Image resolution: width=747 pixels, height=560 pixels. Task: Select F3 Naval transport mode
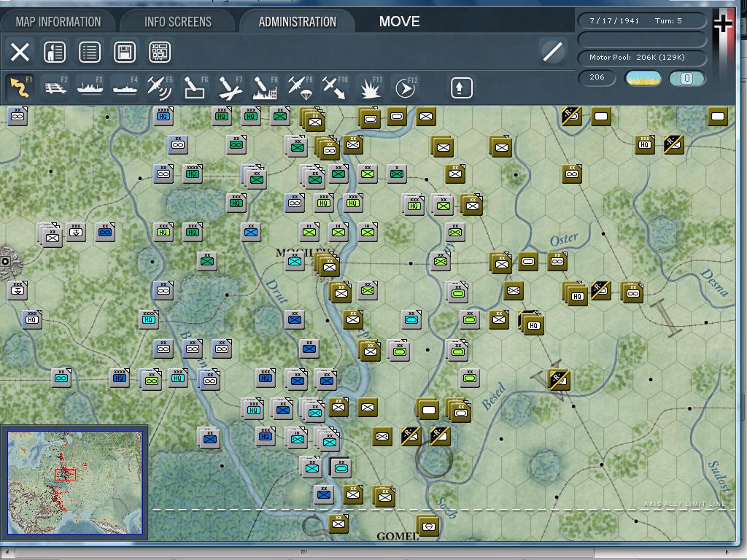90,87
